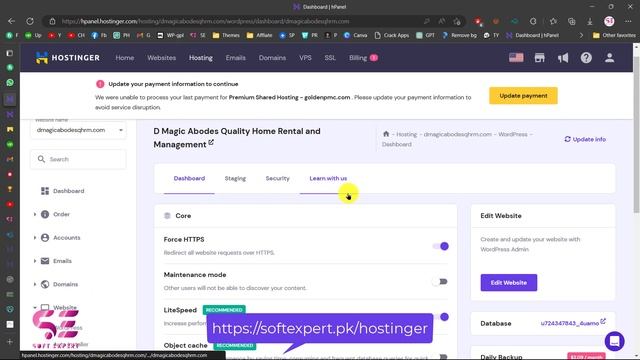The image size is (640, 360).
Task: Click the Update info link
Action: [x=585, y=139]
